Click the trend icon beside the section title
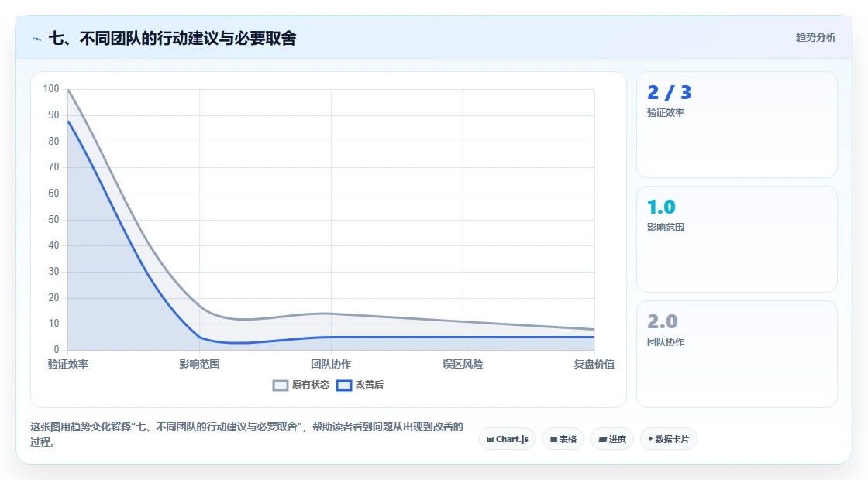The image size is (868, 480). coord(37,39)
